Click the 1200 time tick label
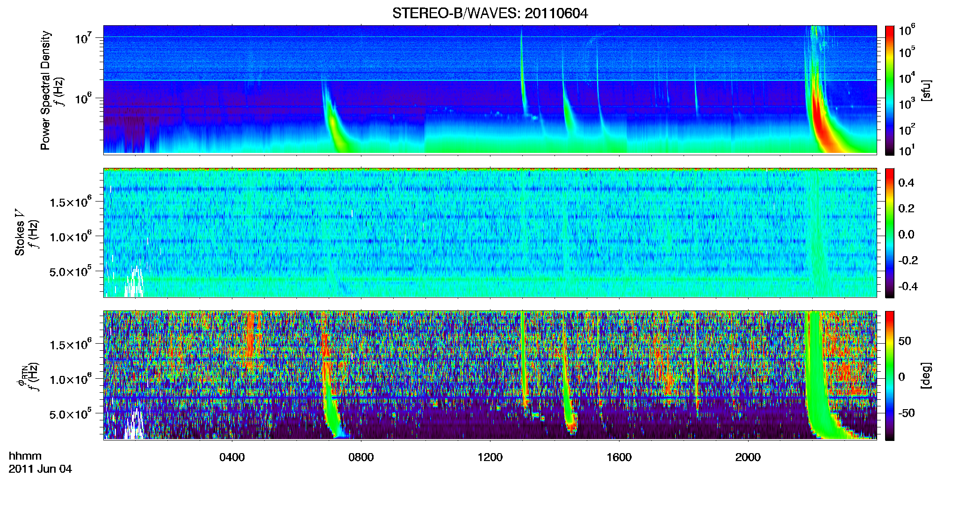Image resolution: width=980 pixels, height=505 pixels. [490, 457]
